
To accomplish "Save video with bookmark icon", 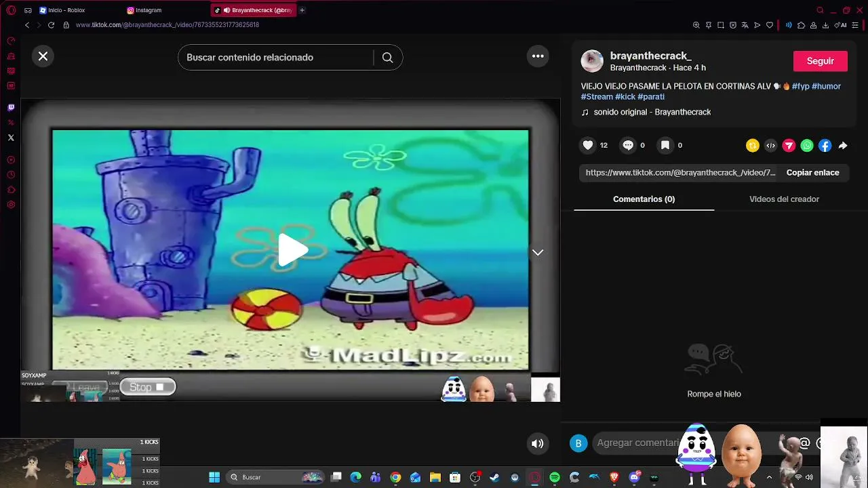I will click(x=665, y=145).
